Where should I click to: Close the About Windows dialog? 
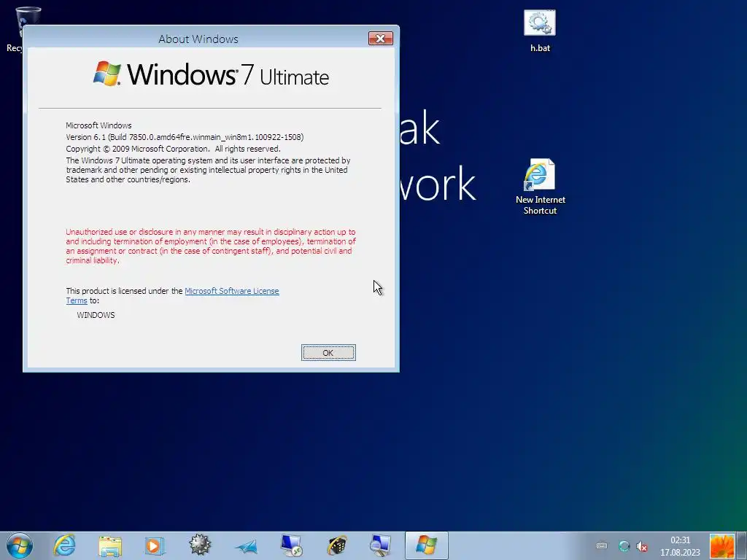pos(380,39)
